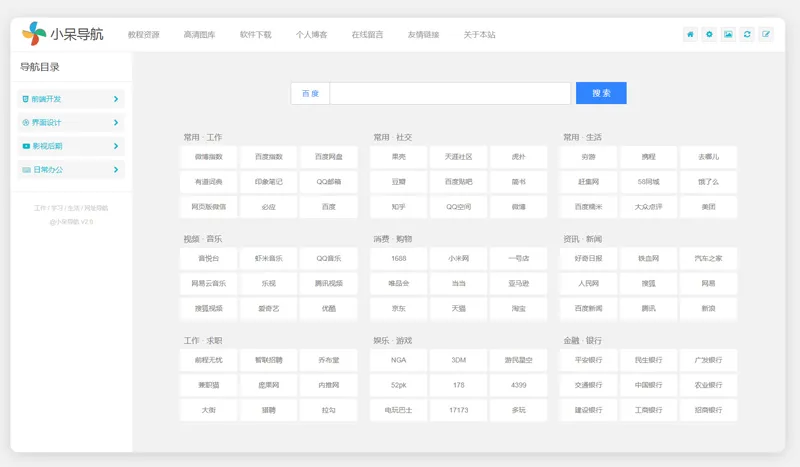The image size is (800, 467).
Task: Click the image/wallpaper icon in the header
Action: click(728, 34)
